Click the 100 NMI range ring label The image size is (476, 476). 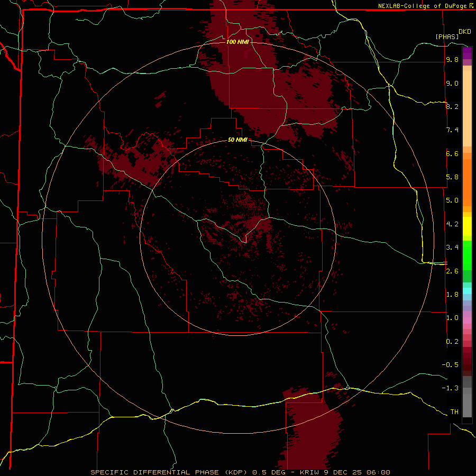coord(237,42)
